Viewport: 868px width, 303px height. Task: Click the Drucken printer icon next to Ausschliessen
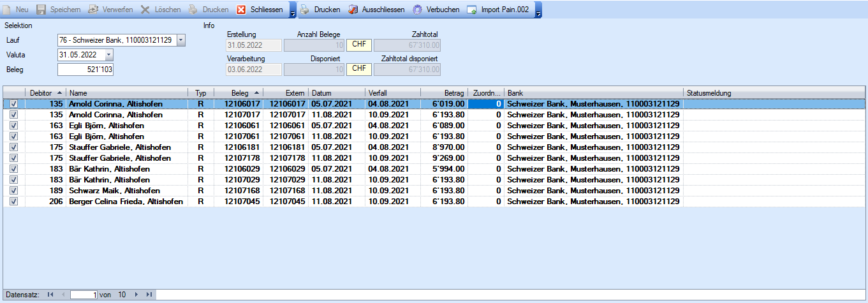pos(305,10)
